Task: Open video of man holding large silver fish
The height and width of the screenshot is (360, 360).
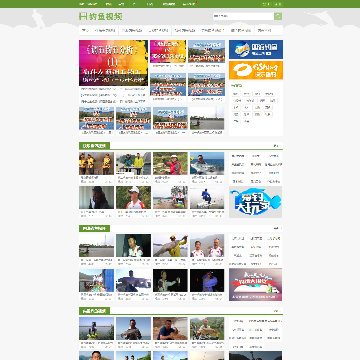Action: (207, 163)
